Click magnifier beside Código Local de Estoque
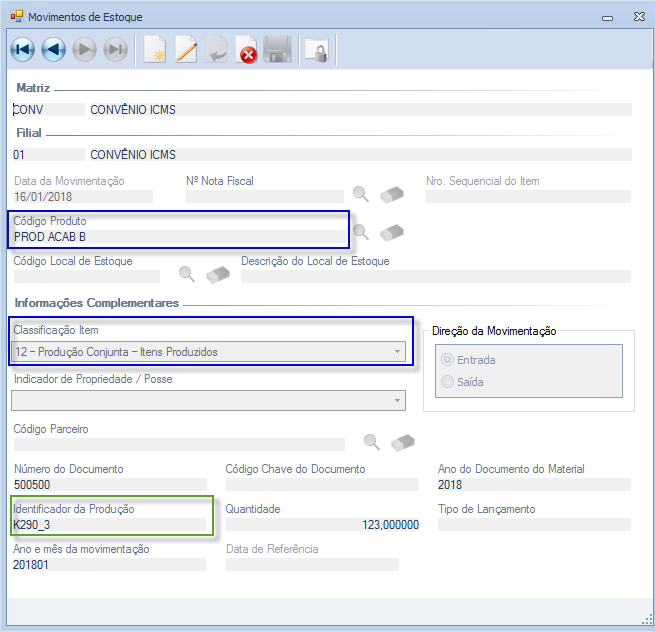 point(186,273)
